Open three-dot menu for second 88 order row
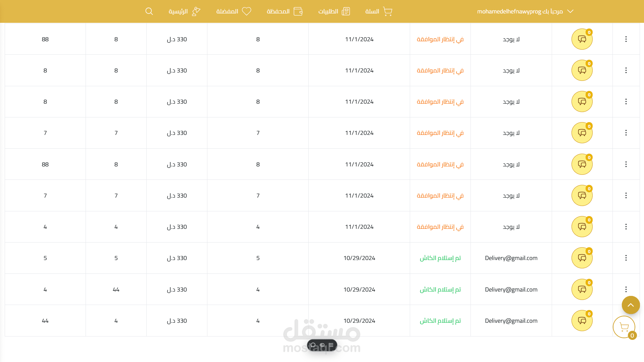644x362 pixels. tap(626, 164)
